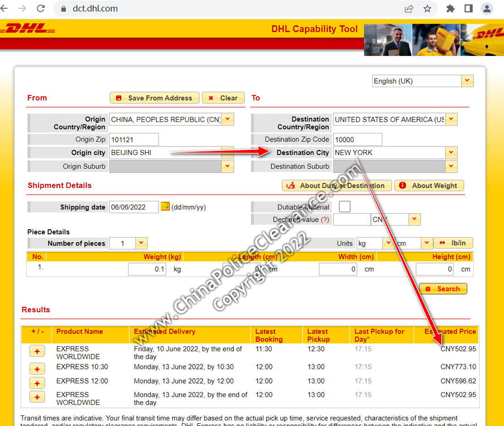Viewport: 504px width, 426px height.
Task: Open the length units cm dropdown
Action: click(x=426, y=243)
